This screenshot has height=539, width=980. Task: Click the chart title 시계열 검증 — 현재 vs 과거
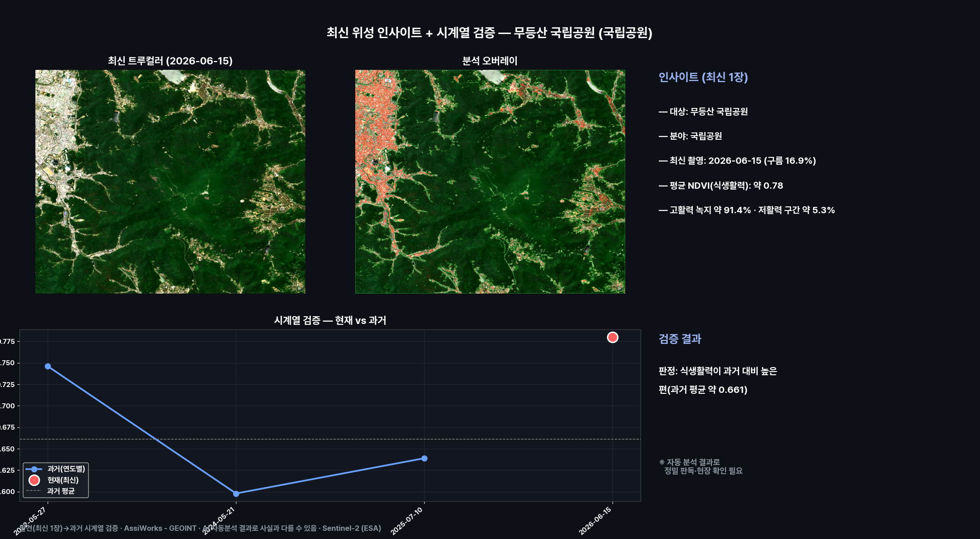pos(330,320)
